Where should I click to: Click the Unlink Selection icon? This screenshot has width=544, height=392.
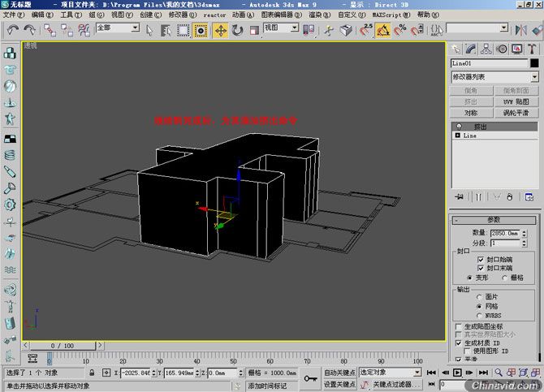pyautogui.click(x=67, y=30)
